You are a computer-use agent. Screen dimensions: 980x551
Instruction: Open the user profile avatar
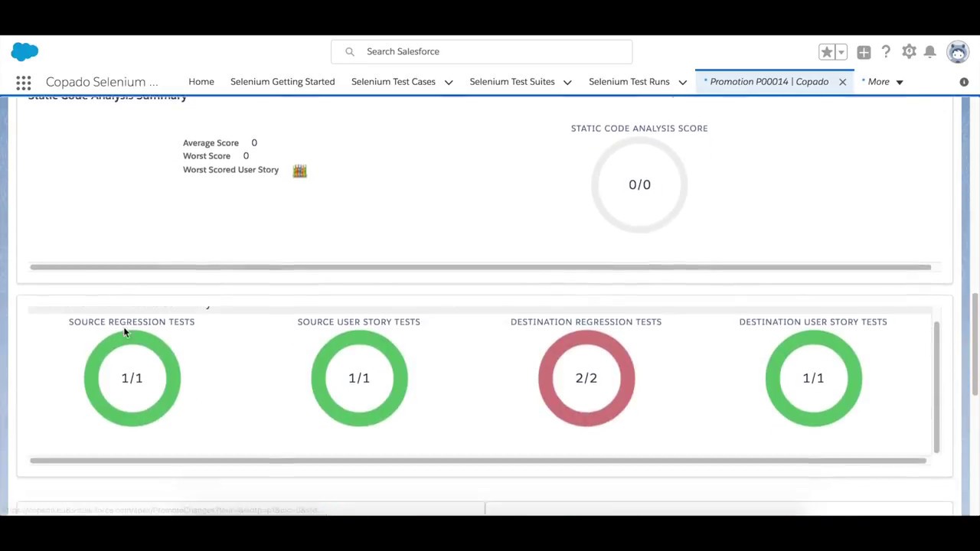tap(958, 51)
